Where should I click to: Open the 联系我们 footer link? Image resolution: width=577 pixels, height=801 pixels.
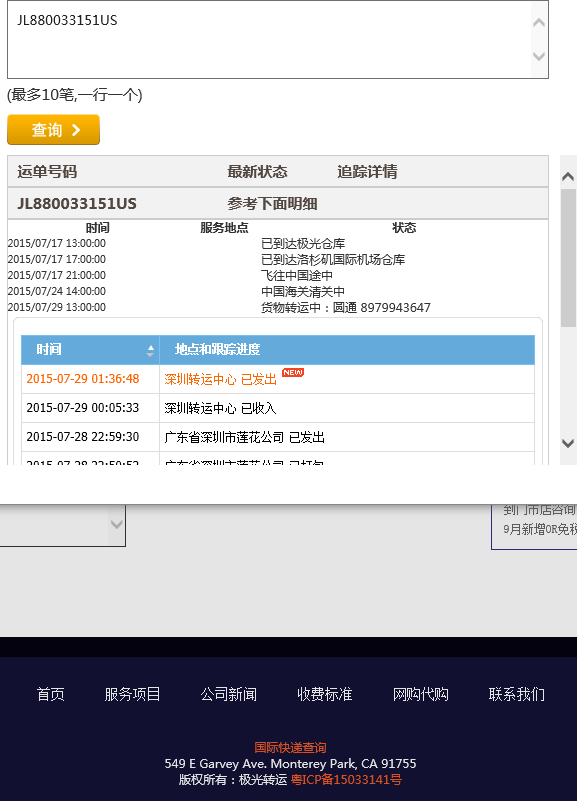click(x=517, y=694)
